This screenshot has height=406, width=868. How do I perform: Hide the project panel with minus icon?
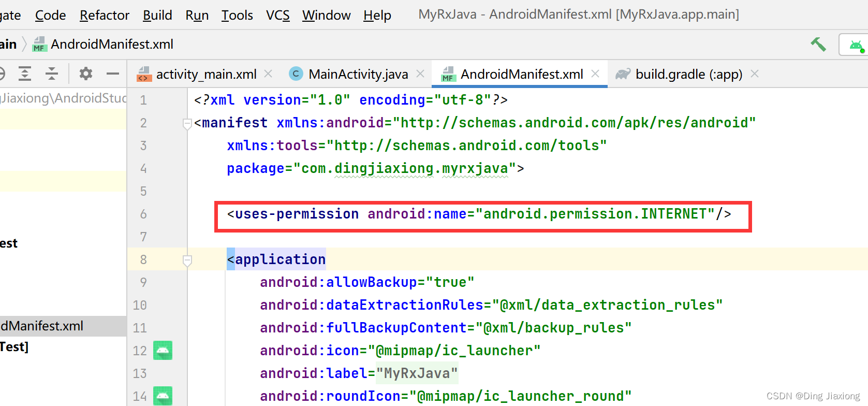(x=113, y=74)
